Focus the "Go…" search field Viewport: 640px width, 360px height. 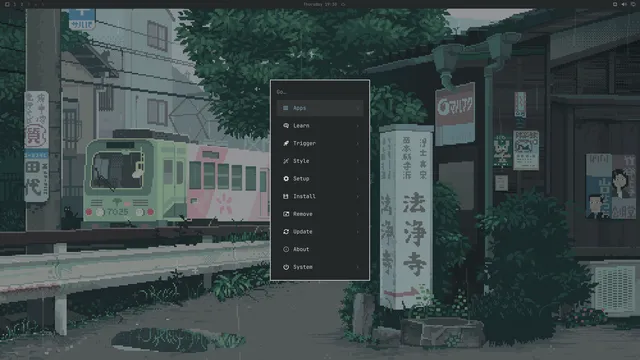point(320,92)
